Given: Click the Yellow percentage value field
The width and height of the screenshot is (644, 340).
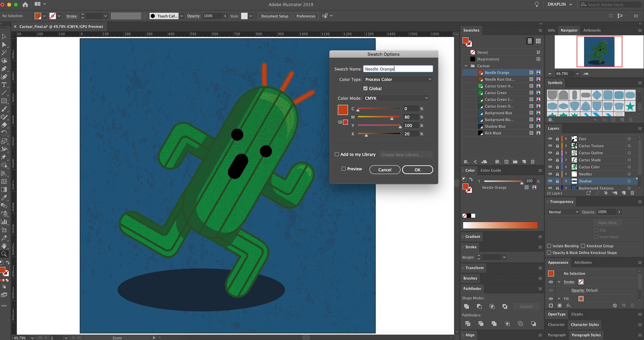Looking at the screenshot, I should pyautogui.click(x=410, y=125).
